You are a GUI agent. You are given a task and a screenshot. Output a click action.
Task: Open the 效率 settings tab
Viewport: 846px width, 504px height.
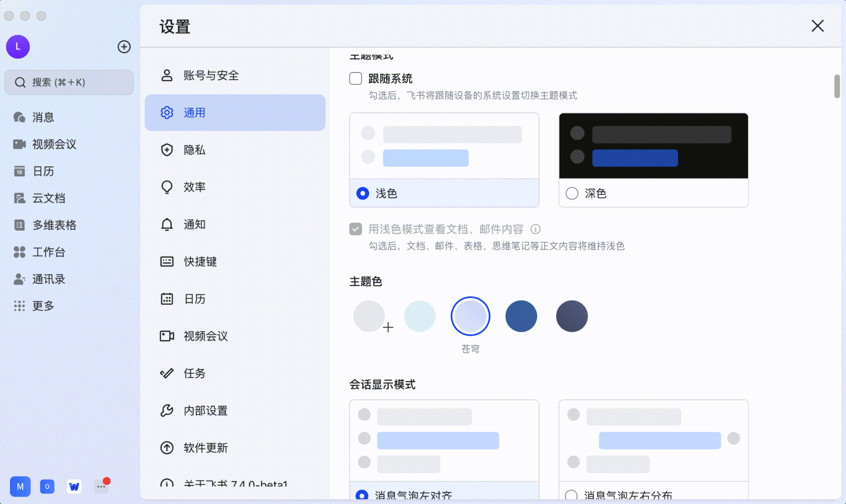coord(235,187)
